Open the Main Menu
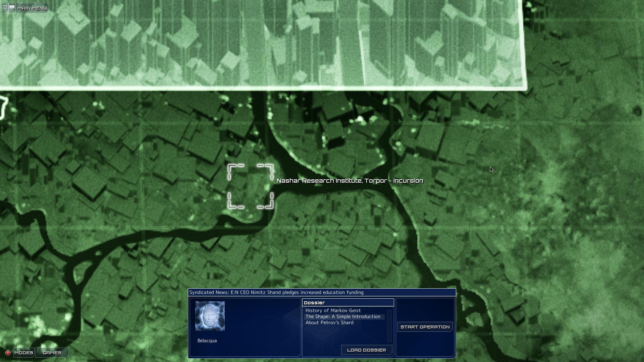 [x=32, y=8]
